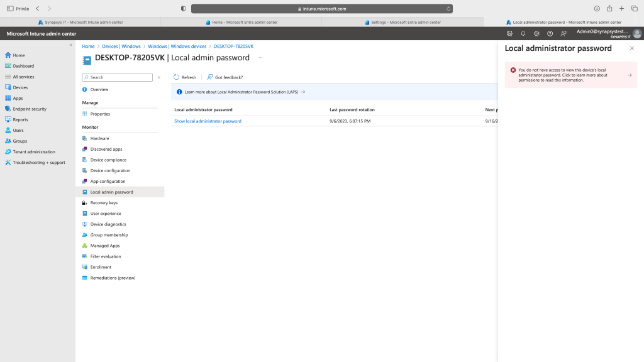Click the help question mark icon
Image resolution: width=644 pixels, height=362 pixels.
click(x=550, y=33)
